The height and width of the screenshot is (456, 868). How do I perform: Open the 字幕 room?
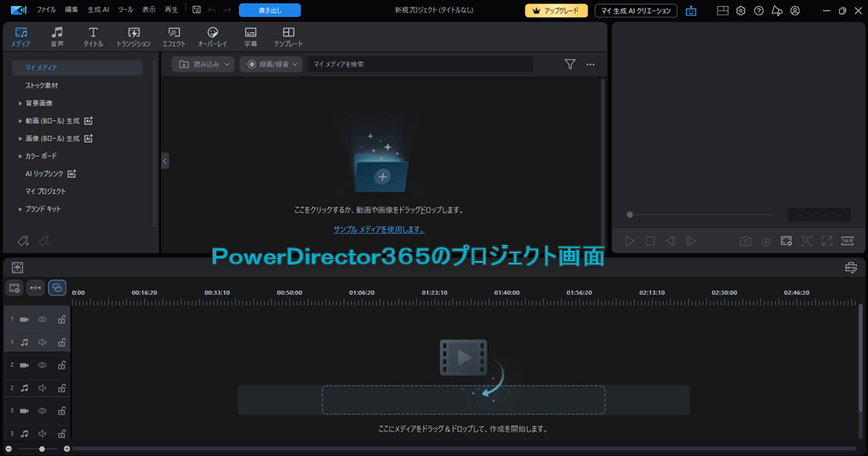(251, 36)
